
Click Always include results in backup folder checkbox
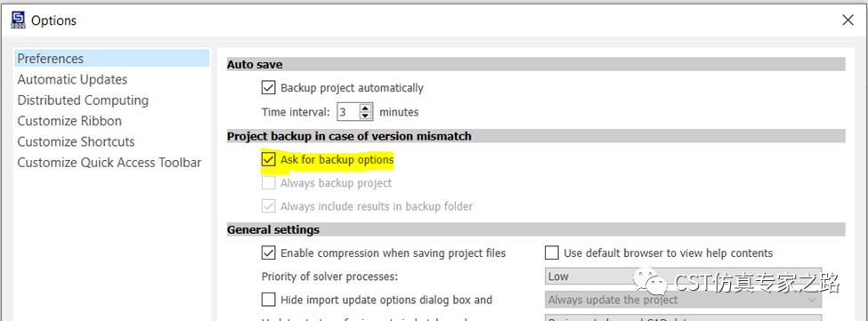(269, 206)
